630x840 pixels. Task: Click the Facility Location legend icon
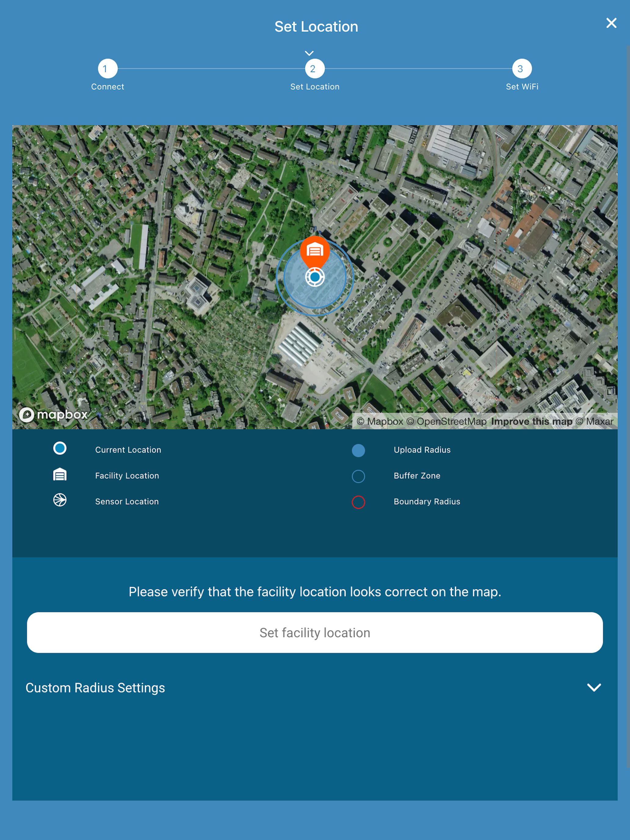[60, 474]
